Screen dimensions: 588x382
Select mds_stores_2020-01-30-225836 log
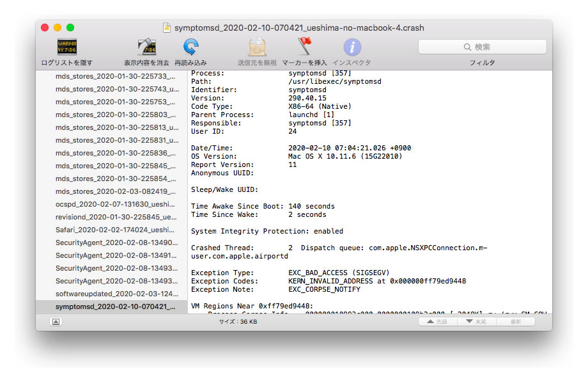[x=112, y=153]
